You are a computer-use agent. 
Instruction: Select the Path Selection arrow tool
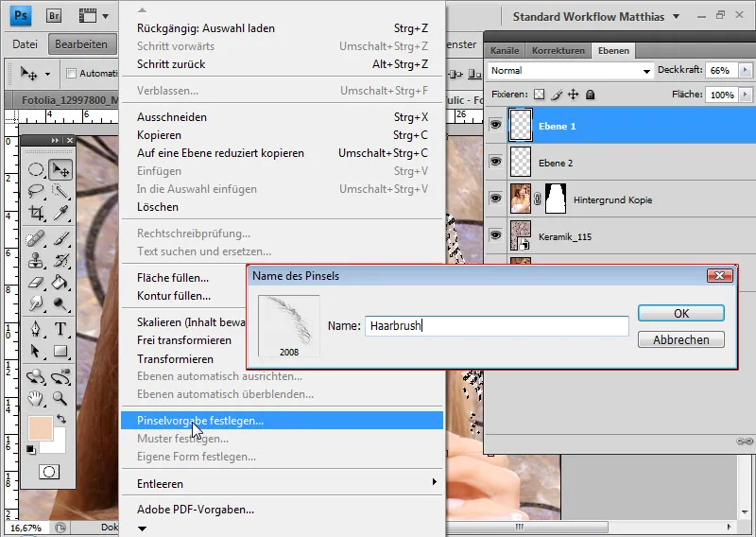click(36, 351)
